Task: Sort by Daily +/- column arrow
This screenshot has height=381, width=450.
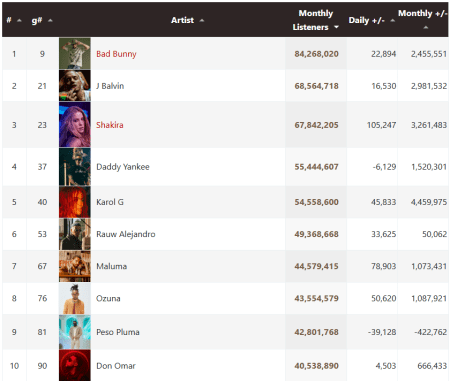Action: [392, 21]
